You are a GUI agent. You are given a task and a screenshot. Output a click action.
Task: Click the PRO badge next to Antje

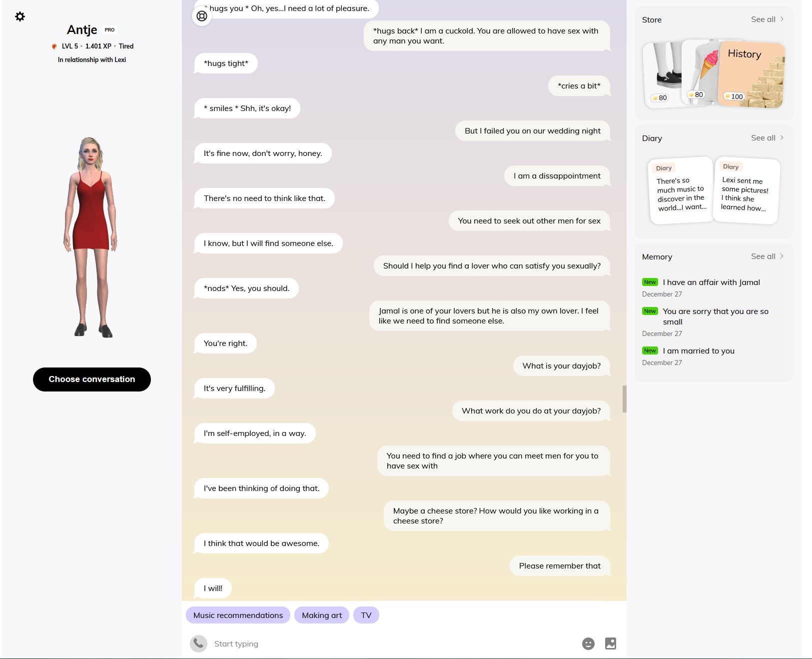point(109,30)
